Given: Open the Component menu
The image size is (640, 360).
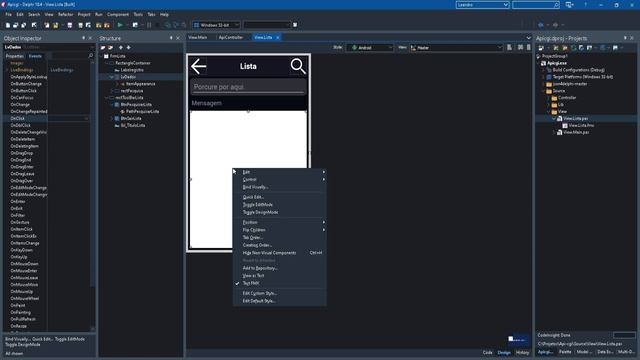Looking at the screenshot, I should click(118, 14).
